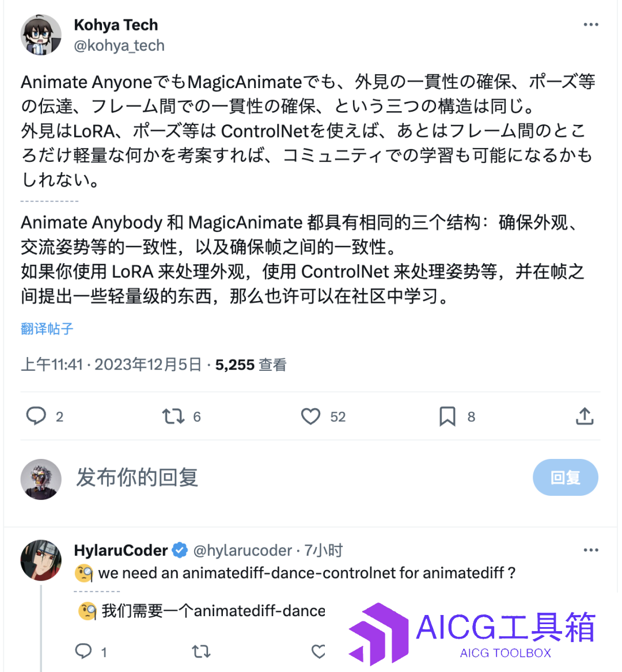Click the share upload icon on main tweet

(585, 416)
